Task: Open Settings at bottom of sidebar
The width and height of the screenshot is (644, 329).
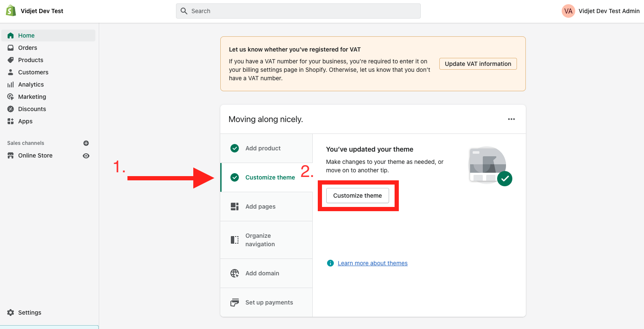Action: [49, 313]
